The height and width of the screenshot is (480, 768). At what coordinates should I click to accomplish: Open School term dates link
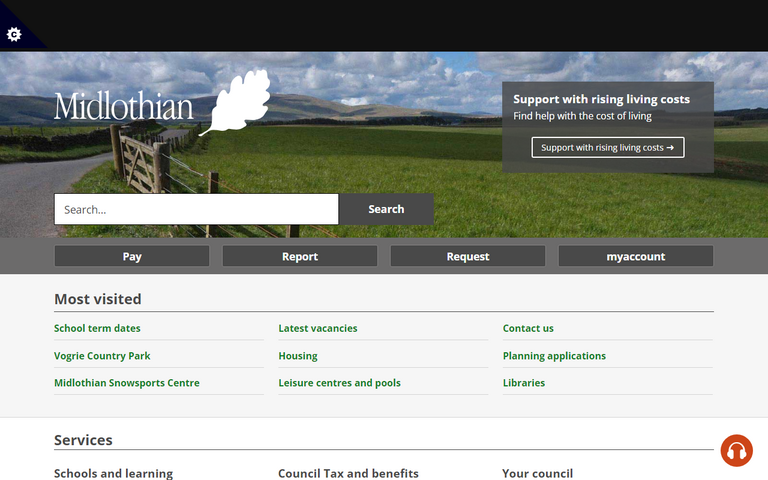97,328
